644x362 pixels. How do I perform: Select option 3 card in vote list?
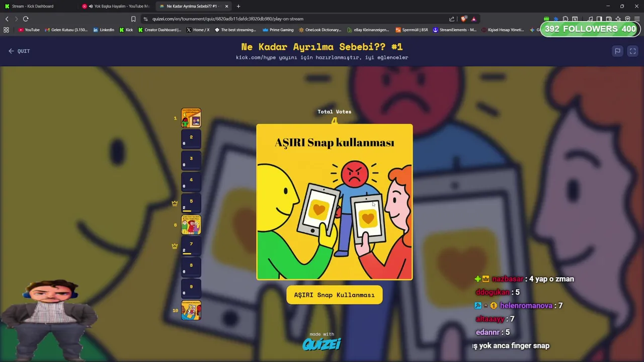click(191, 161)
